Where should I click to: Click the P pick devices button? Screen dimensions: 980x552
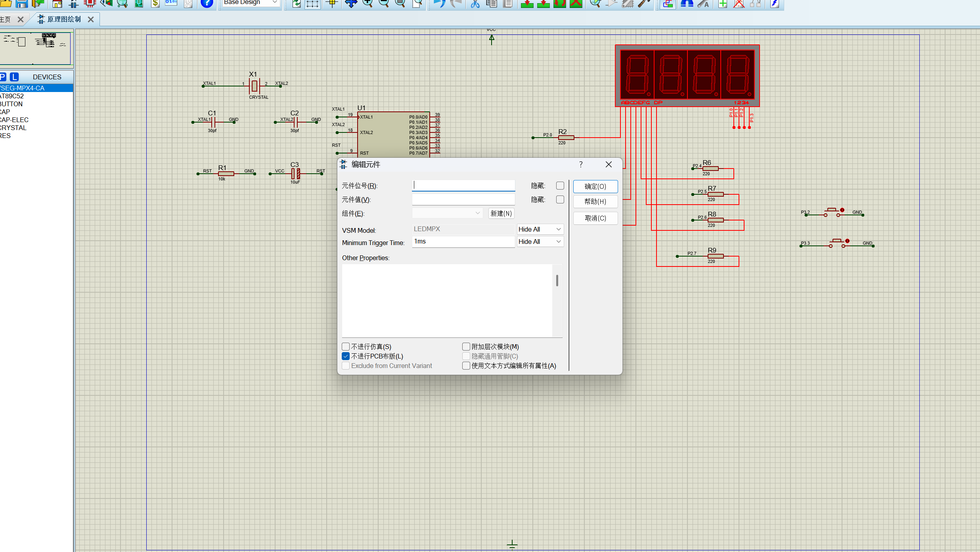(3, 77)
